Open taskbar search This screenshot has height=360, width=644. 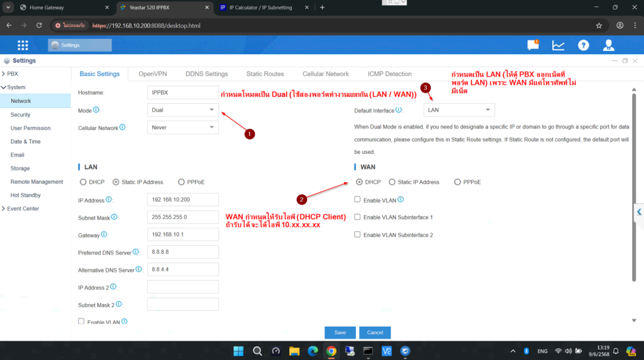coord(257,351)
